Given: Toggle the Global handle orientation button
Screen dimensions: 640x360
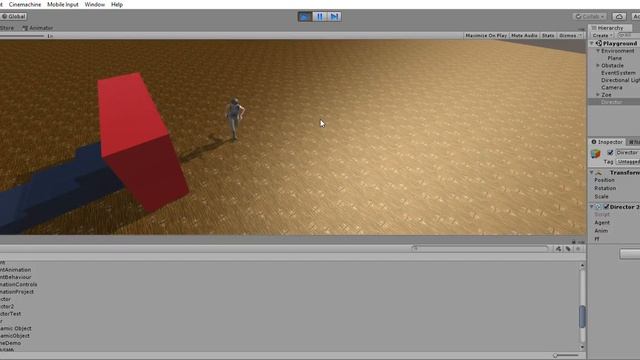Looking at the screenshot, I should (13, 17).
